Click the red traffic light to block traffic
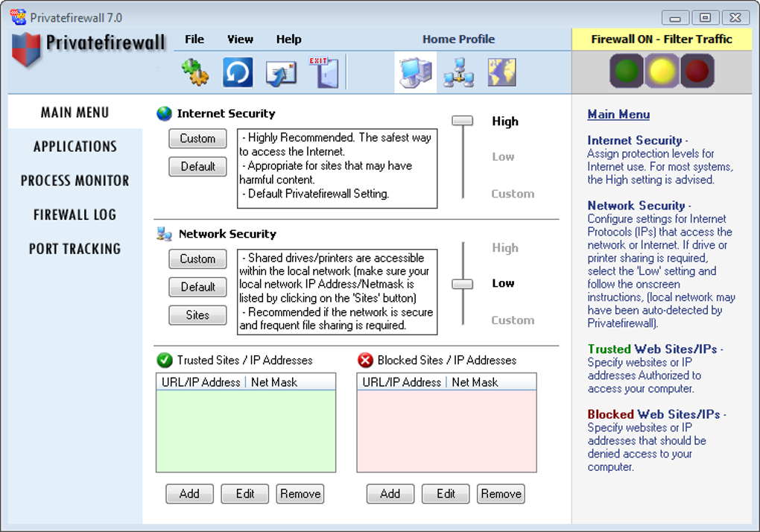Viewport: 760px width, 532px height. 697,71
